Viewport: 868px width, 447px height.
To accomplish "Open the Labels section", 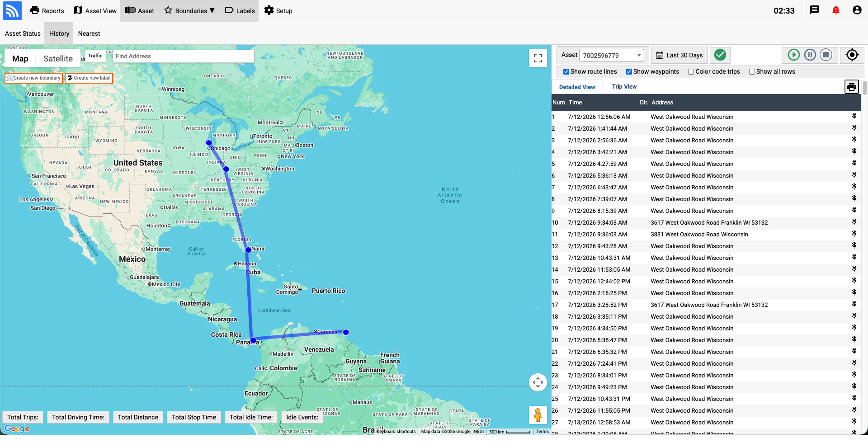I will tap(240, 11).
